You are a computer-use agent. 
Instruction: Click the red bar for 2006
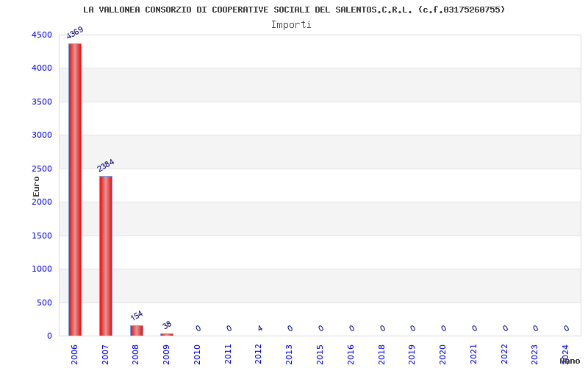pyautogui.click(x=75, y=190)
